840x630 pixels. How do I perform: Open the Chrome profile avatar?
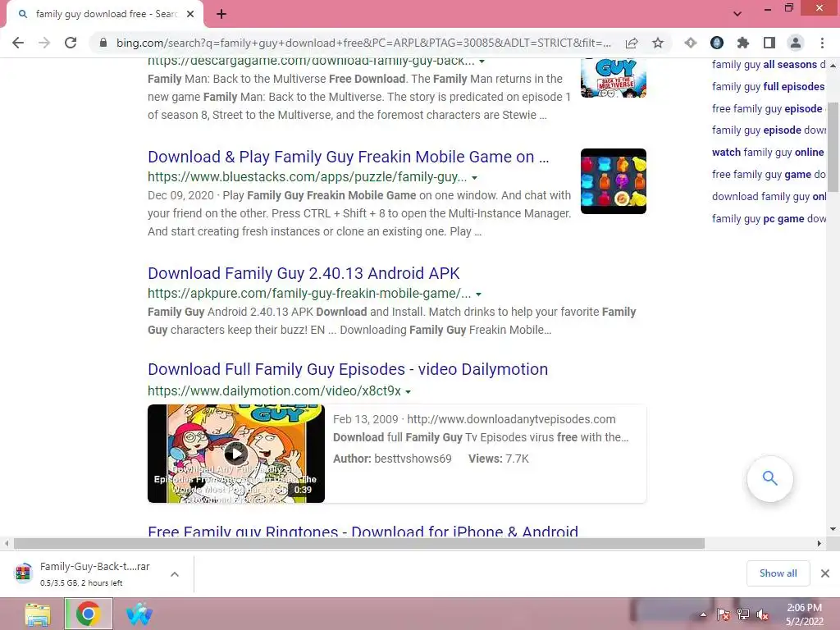[796, 43]
